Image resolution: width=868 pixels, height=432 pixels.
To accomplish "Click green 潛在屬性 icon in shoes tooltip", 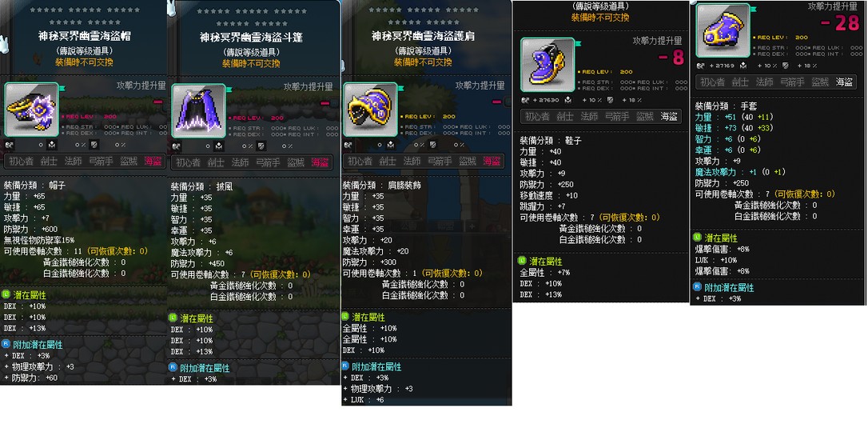I will tap(521, 260).
